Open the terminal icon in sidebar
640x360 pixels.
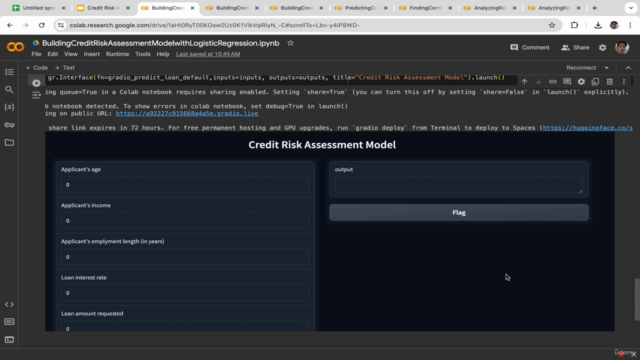(x=9, y=340)
